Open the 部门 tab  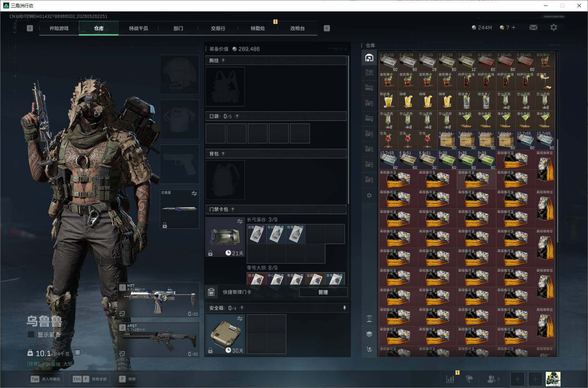pyautogui.click(x=178, y=28)
